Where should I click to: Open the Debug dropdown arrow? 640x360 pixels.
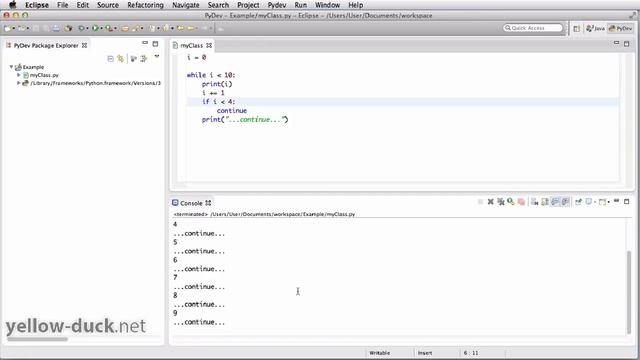(x=87, y=29)
